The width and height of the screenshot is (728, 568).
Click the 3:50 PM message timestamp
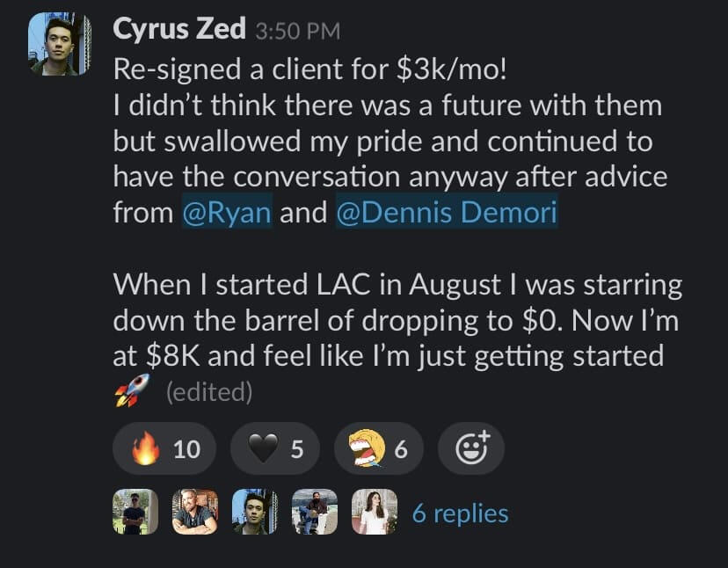tap(297, 31)
